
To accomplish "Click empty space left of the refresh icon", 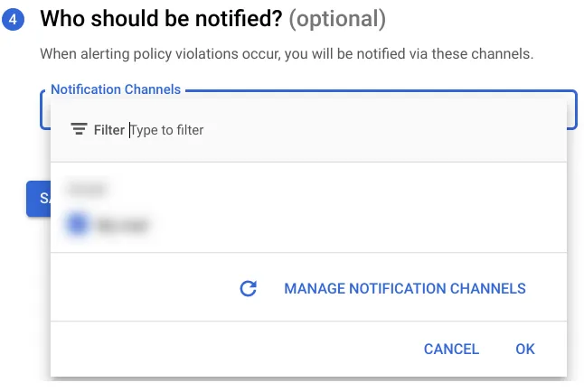I will click(145, 289).
